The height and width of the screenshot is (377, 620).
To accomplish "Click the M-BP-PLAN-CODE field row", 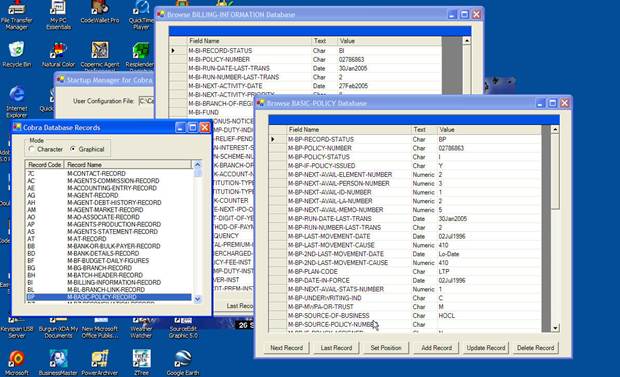I will click(405, 271).
